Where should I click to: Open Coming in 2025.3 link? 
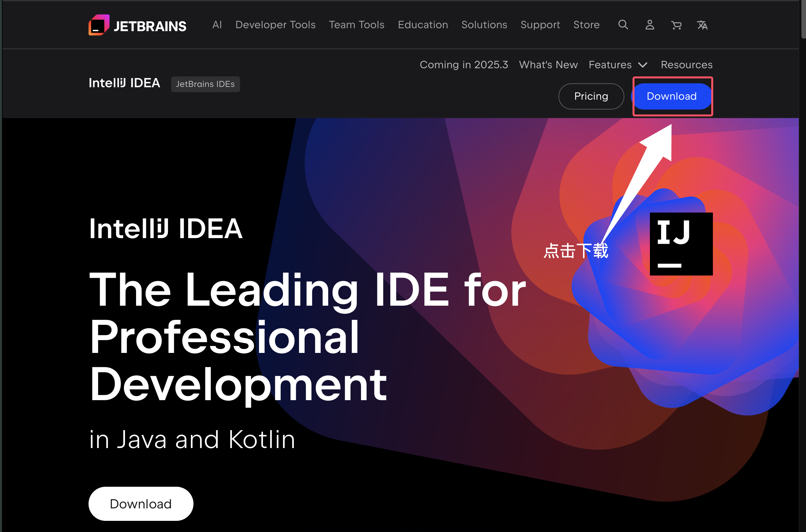coord(464,65)
